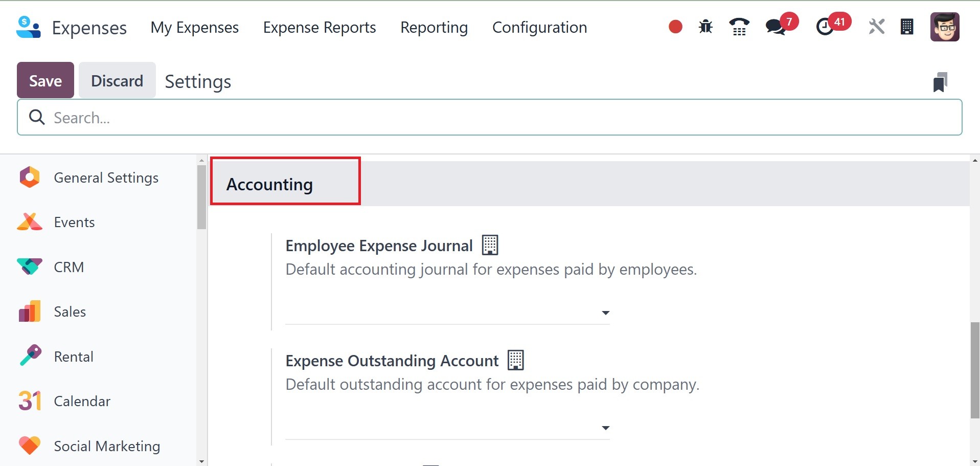Open the conversations chat icon
The height and width of the screenshot is (466, 980).
(x=776, y=27)
